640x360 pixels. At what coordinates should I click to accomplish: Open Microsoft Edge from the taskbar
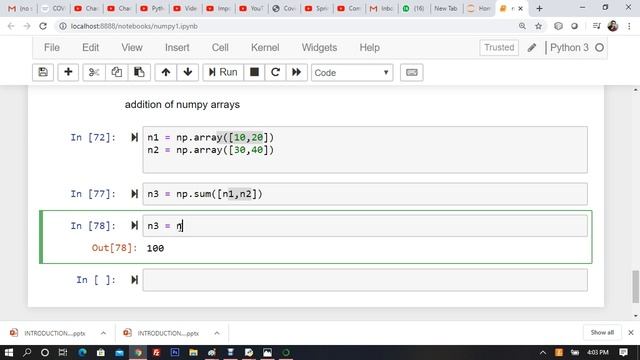click(x=82, y=352)
